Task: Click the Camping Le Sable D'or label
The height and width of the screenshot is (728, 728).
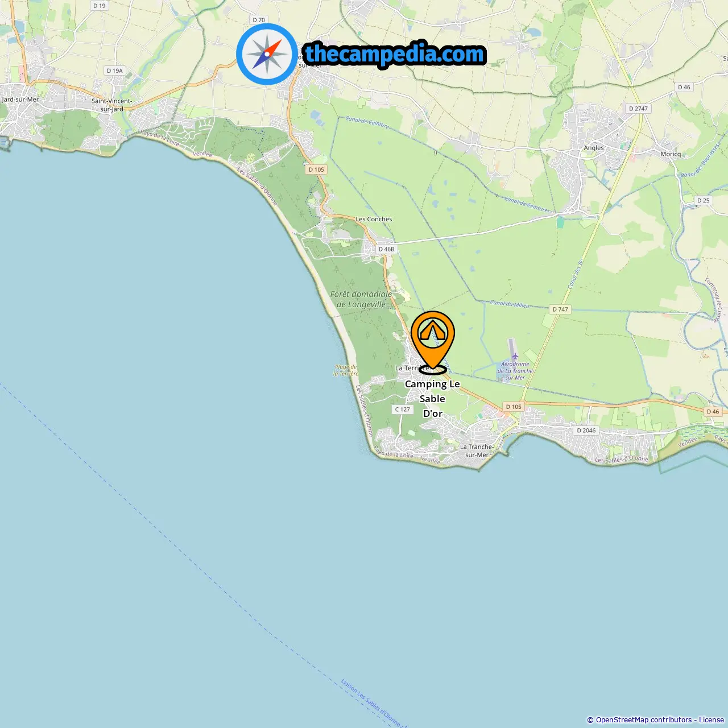Action: (432, 399)
